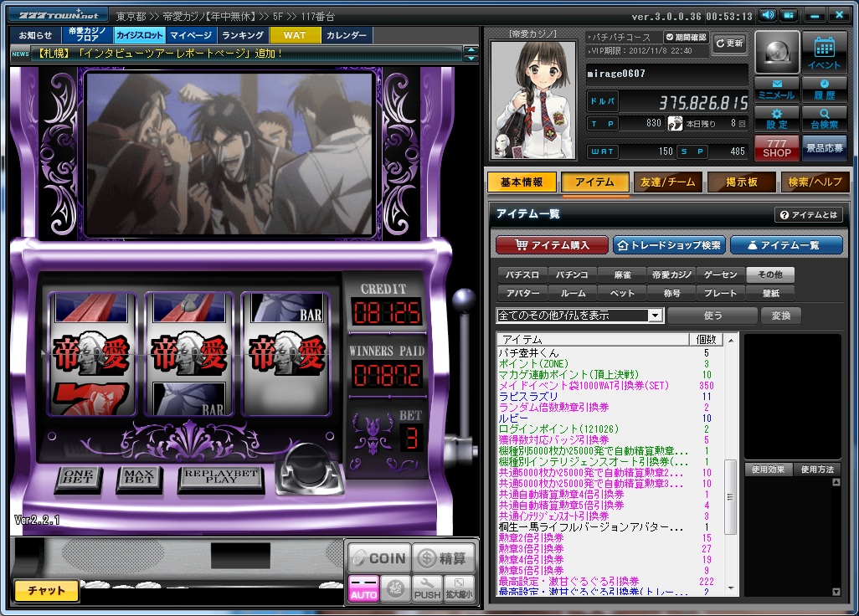Open the チャット chat button

(47, 590)
